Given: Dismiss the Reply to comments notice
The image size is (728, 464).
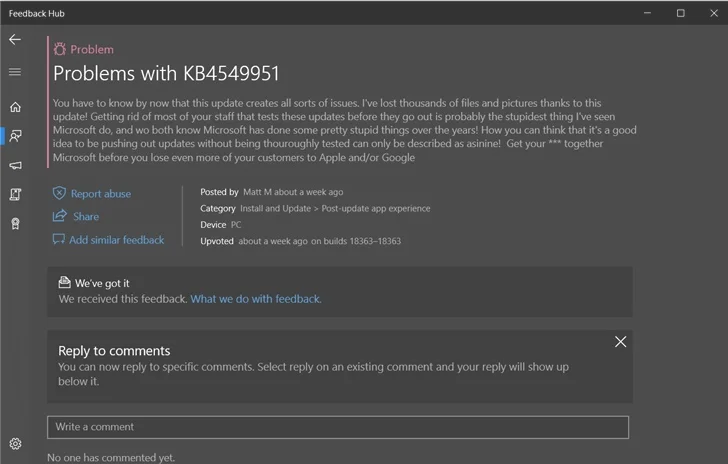Looking at the screenshot, I should [620, 342].
